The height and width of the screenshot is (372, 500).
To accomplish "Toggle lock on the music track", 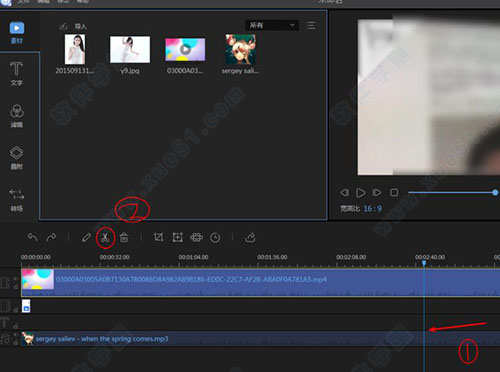I will coord(15,343).
